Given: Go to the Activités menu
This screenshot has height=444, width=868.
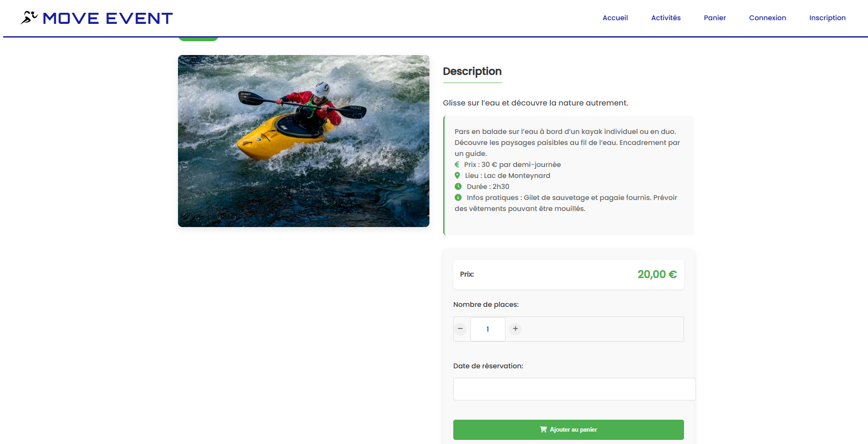Looking at the screenshot, I should pyautogui.click(x=666, y=18).
